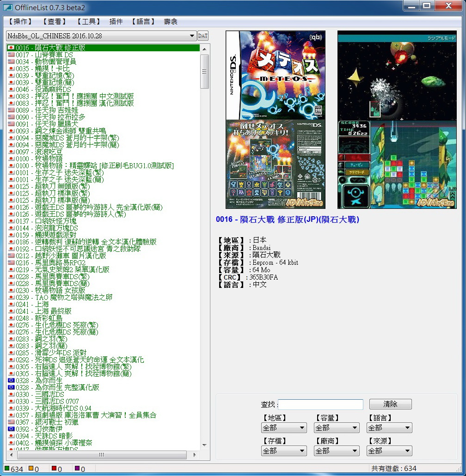Click the US flag icon beside 0034 動物園管理員

(x=11, y=61)
